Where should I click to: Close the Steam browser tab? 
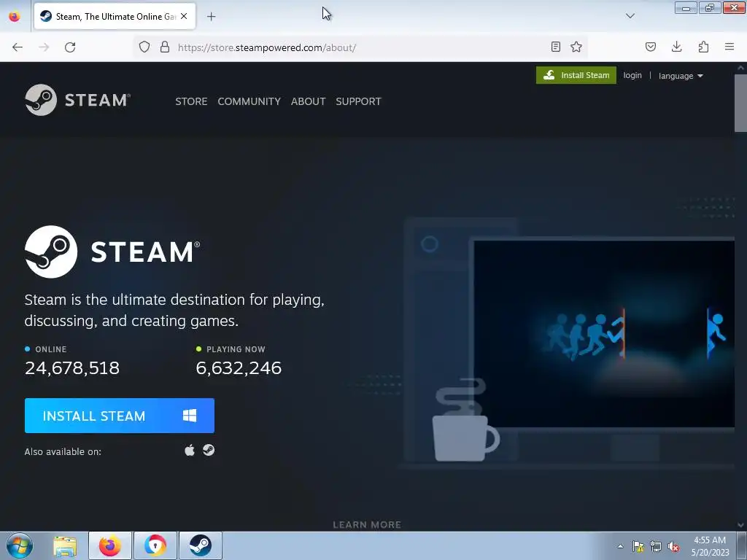184,16
